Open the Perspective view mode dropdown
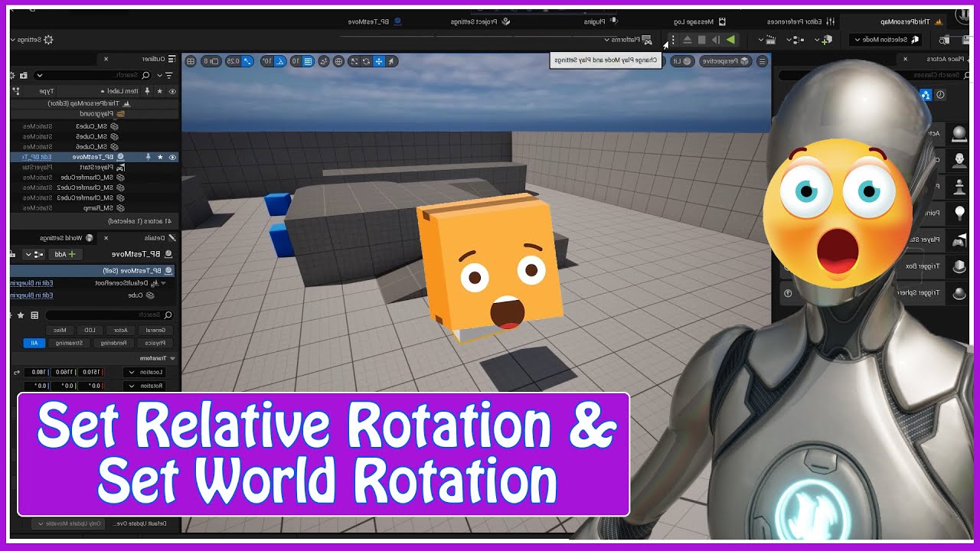 (725, 61)
